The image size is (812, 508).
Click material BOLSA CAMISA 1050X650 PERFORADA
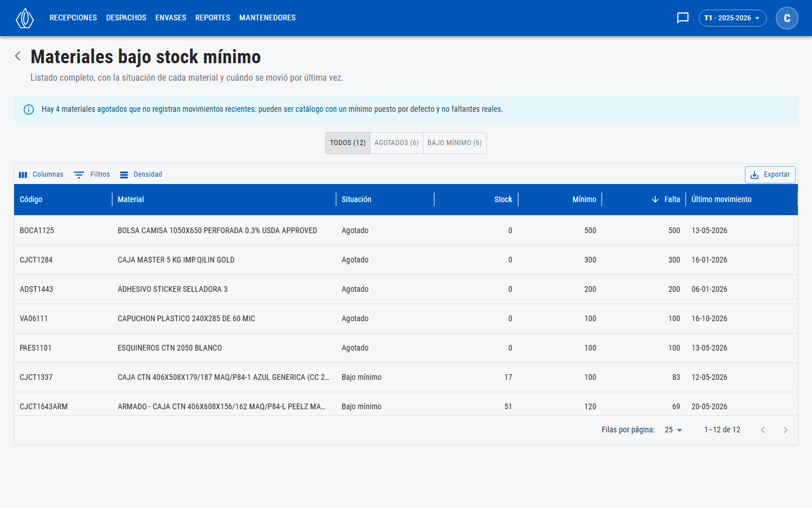point(217,230)
